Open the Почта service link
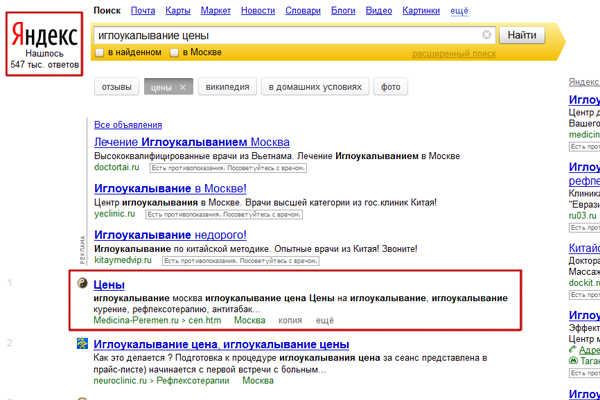 point(143,11)
